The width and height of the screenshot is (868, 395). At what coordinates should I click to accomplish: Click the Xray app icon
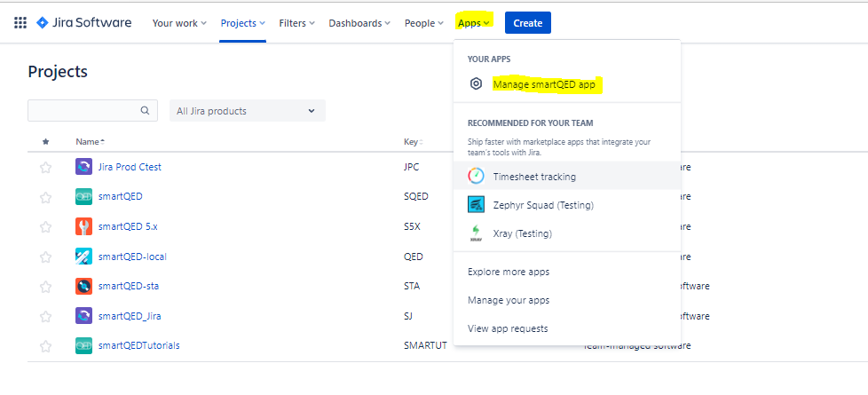coord(476,233)
